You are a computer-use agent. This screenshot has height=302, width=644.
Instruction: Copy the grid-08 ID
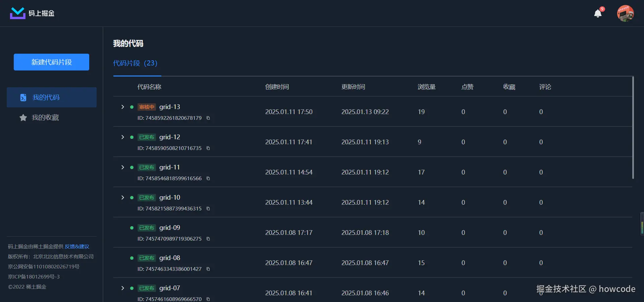pyautogui.click(x=208, y=269)
